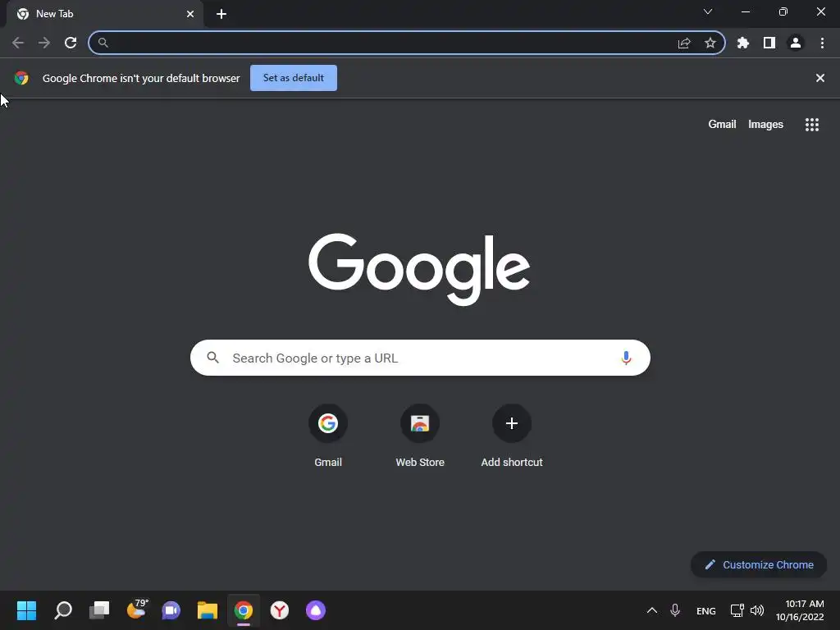Open the weather widget showing 79°
Viewport: 840px width, 630px height.
[x=137, y=609]
